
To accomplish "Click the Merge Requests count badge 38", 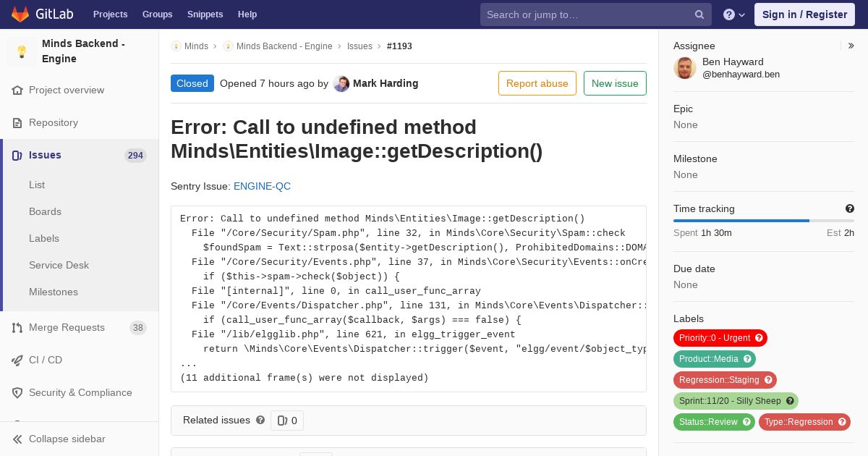I will coord(138,328).
